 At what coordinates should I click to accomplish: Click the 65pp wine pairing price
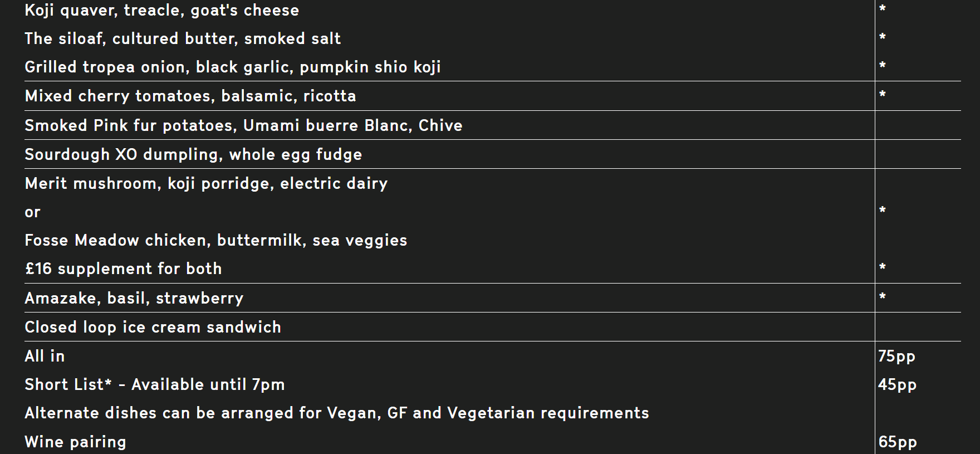click(898, 442)
